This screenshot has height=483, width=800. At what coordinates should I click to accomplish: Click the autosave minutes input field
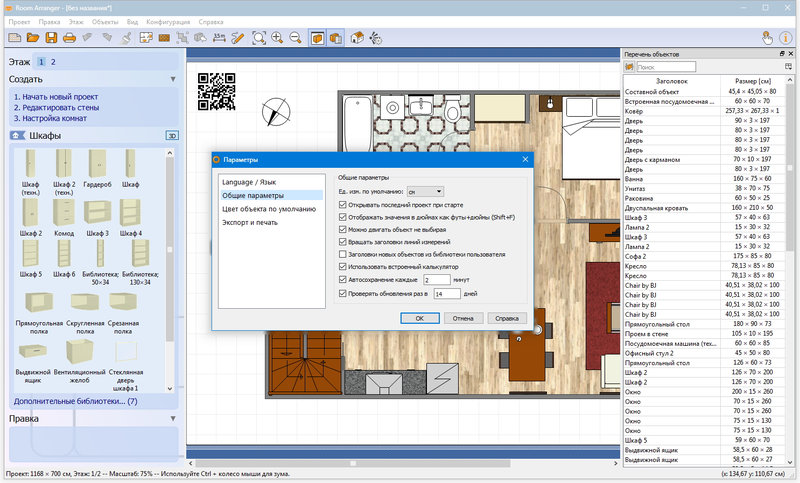[437, 279]
